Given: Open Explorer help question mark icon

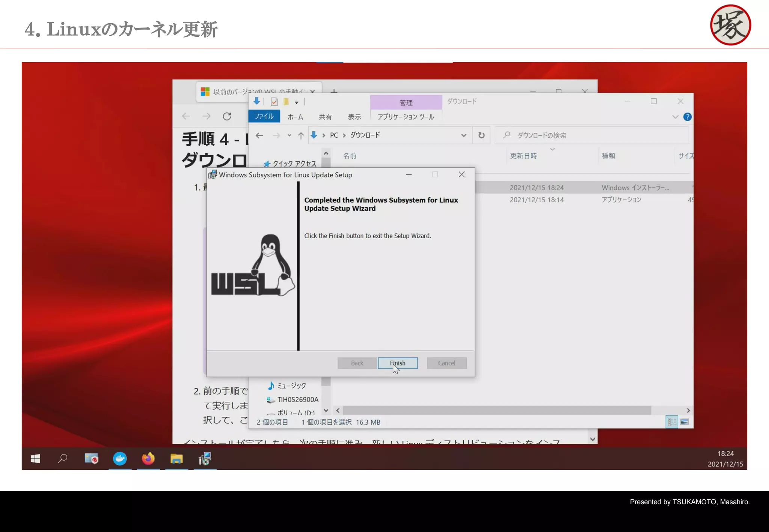Looking at the screenshot, I should coord(687,117).
